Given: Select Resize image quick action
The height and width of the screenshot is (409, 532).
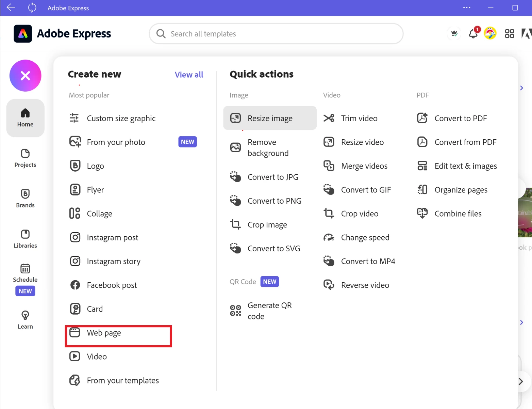Looking at the screenshot, I should (x=270, y=118).
